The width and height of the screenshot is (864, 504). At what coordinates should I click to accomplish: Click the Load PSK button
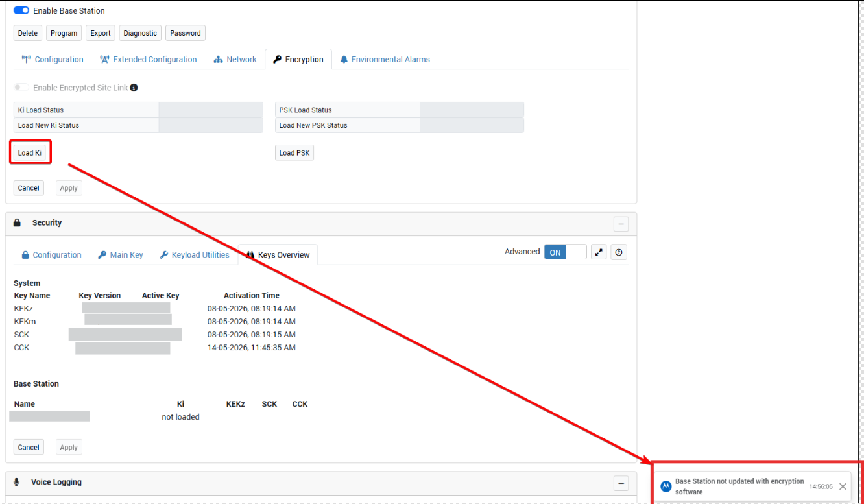click(x=294, y=153)
